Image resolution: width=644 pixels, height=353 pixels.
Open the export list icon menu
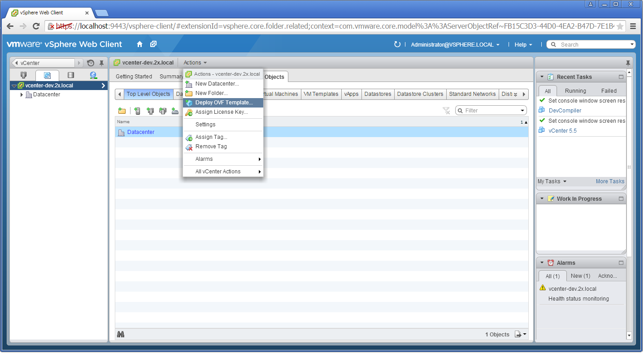pos(520,334)
